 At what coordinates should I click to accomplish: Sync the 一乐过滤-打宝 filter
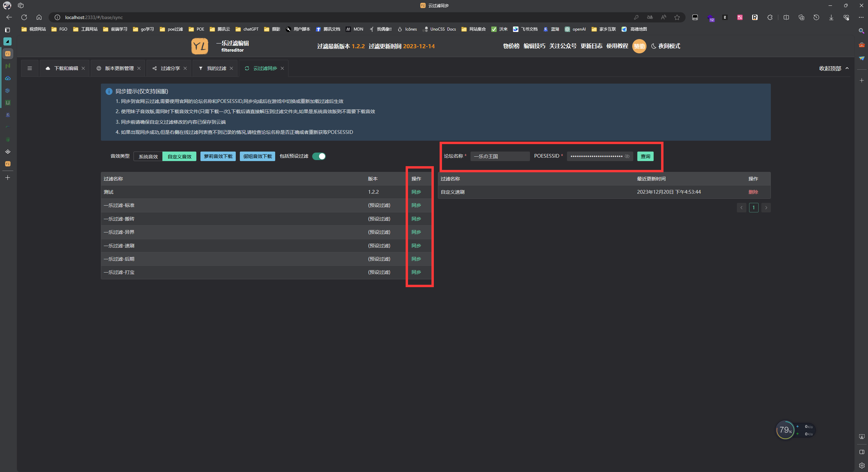coord(416,272)
